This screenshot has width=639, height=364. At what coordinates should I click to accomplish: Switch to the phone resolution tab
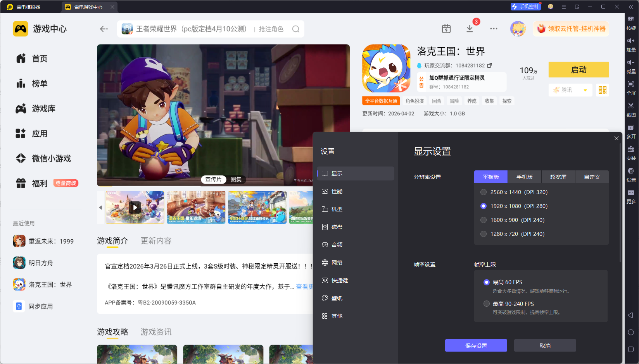(524, 177)
